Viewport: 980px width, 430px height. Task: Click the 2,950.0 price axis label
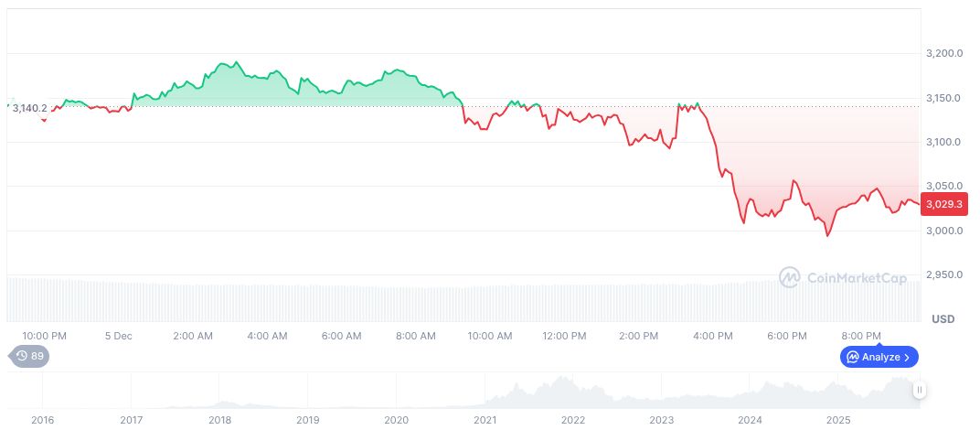click(x=945, y=274)
